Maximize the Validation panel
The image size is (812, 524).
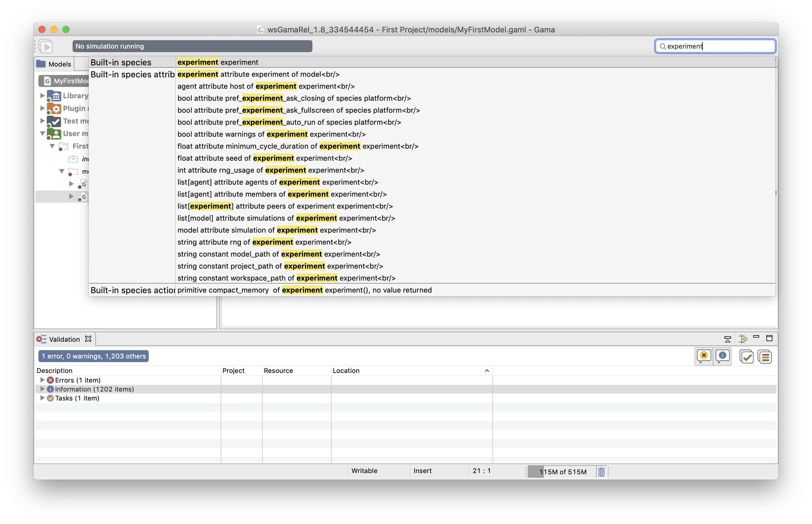tap(769, 338)
